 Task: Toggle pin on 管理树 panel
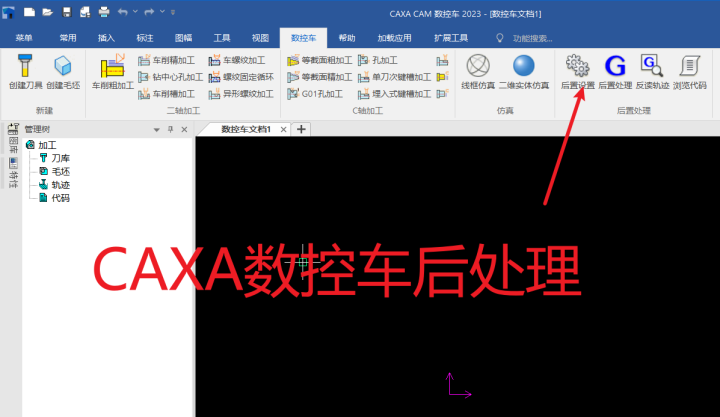click(x=170, y=130)
